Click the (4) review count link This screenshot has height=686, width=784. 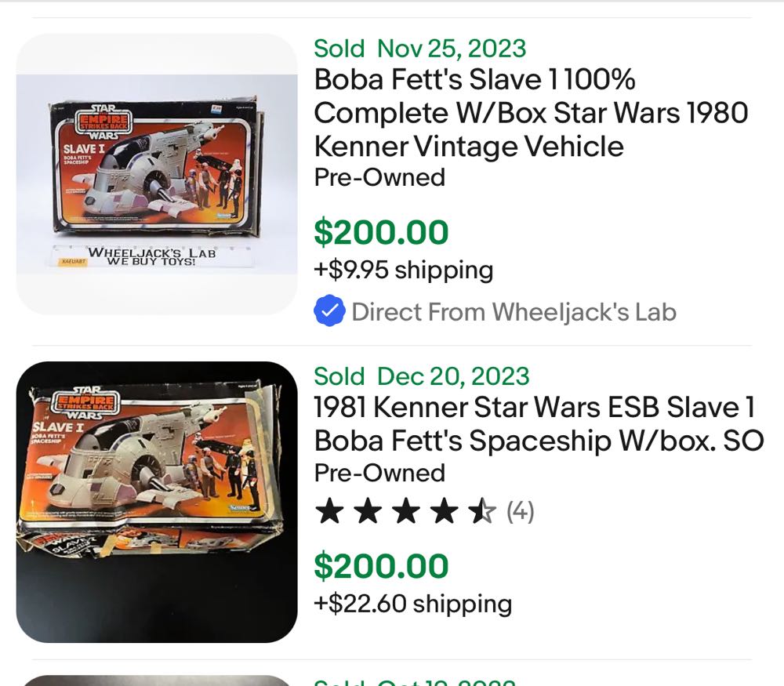click(x=519, y=510)
